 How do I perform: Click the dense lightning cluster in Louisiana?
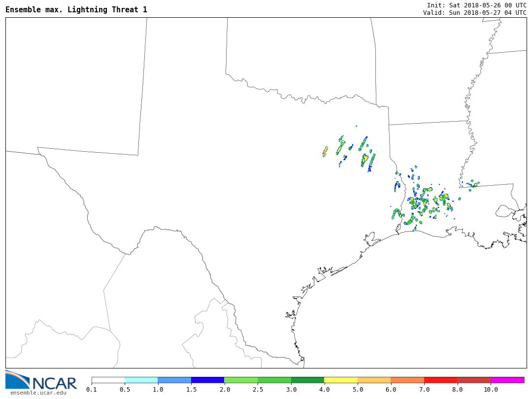pyautogui.click(x=421, y=202)
